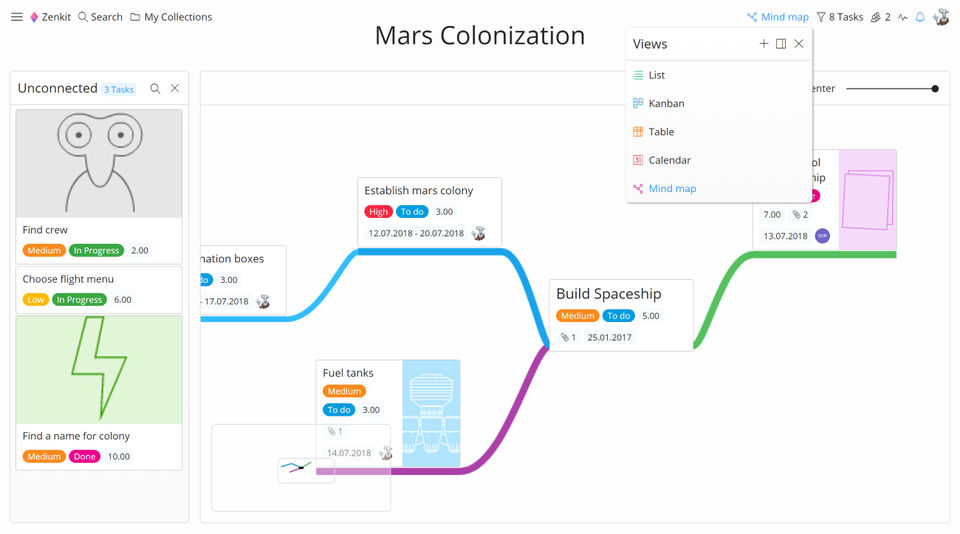Open My Collections folder
The height and width of the screenshot is (534, 960).
coord(171,17)
